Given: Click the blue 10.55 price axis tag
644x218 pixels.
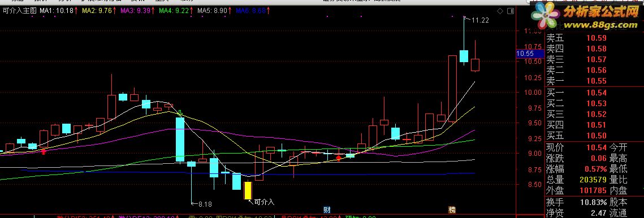Looking at the screenshot, I should (525, 54).
